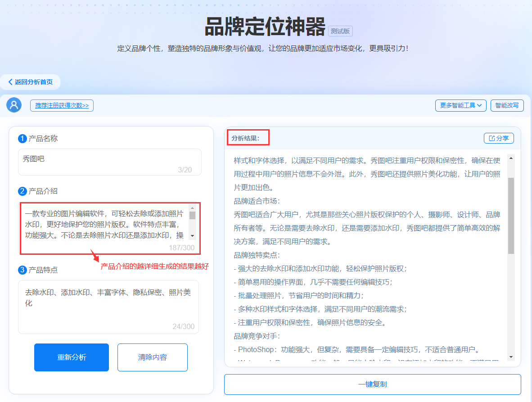The height and width of the screenshot is (402, 532).
Task: Click the results panel scrollbar thumb
Action: coord(511,216)
